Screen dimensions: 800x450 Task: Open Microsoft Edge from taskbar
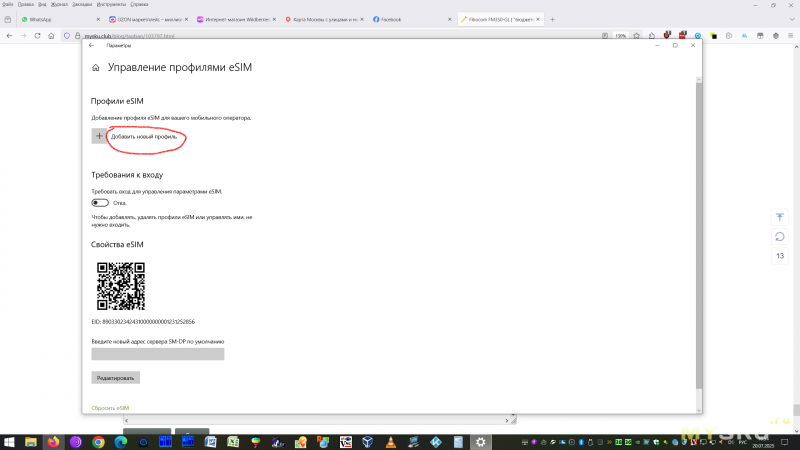coord(120,442)
